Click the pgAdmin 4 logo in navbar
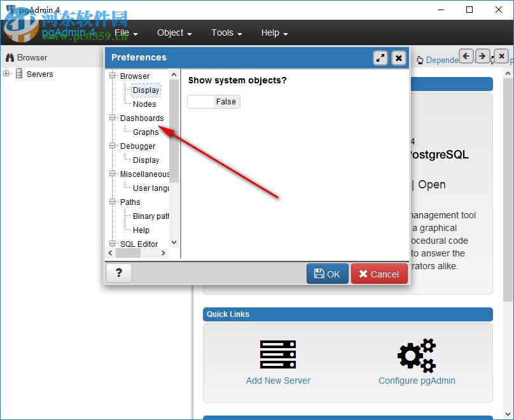The height and width of the screenshot is (420, 514). tap(69, 33)
